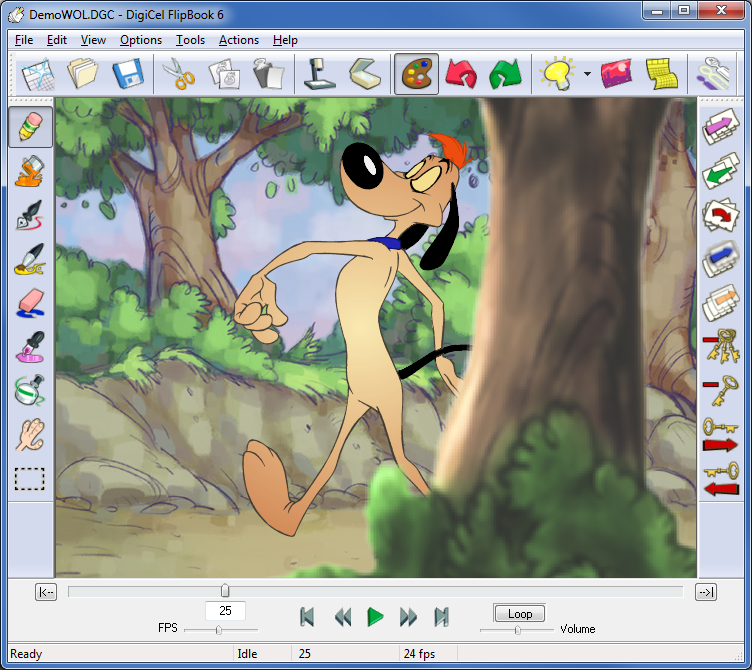
Task: Select the Hand pan tool
Action: tap(30, 435)
